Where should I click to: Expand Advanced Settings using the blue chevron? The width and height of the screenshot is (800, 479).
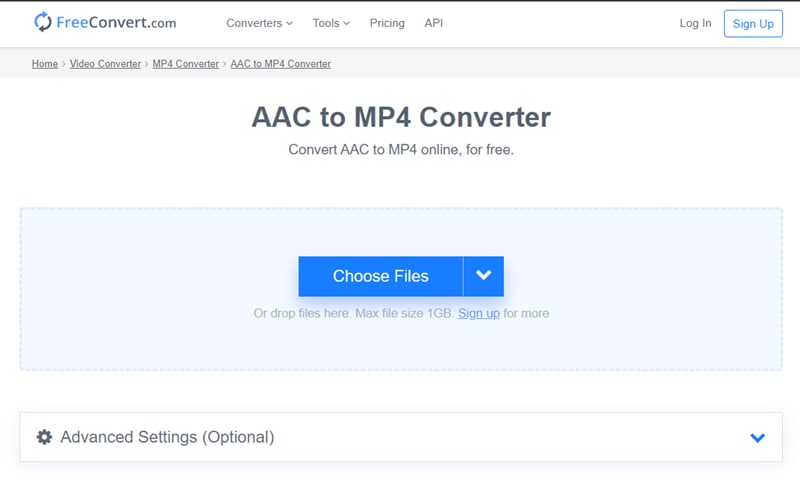[757, 437]
